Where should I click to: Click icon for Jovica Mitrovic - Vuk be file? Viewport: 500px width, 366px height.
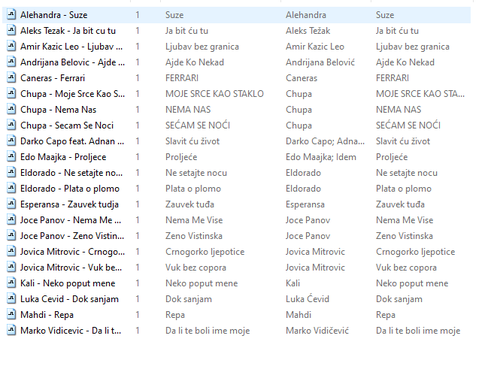click(11, 267)
